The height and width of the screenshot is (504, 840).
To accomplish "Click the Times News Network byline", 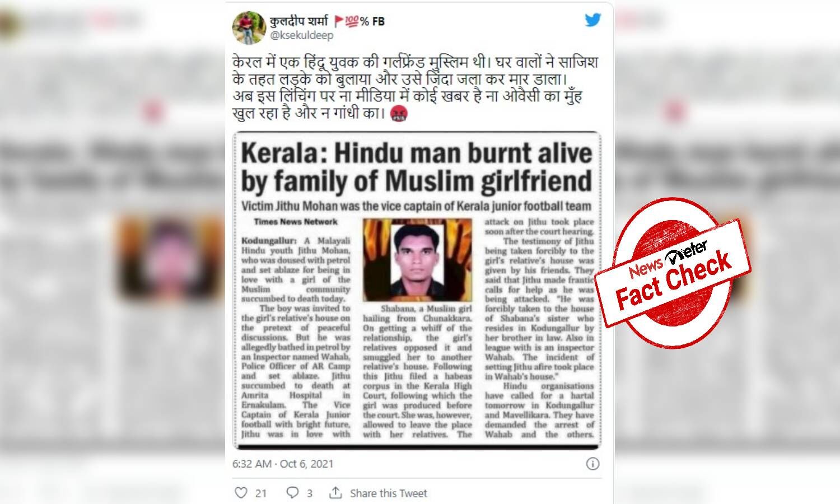I will 296,222.
